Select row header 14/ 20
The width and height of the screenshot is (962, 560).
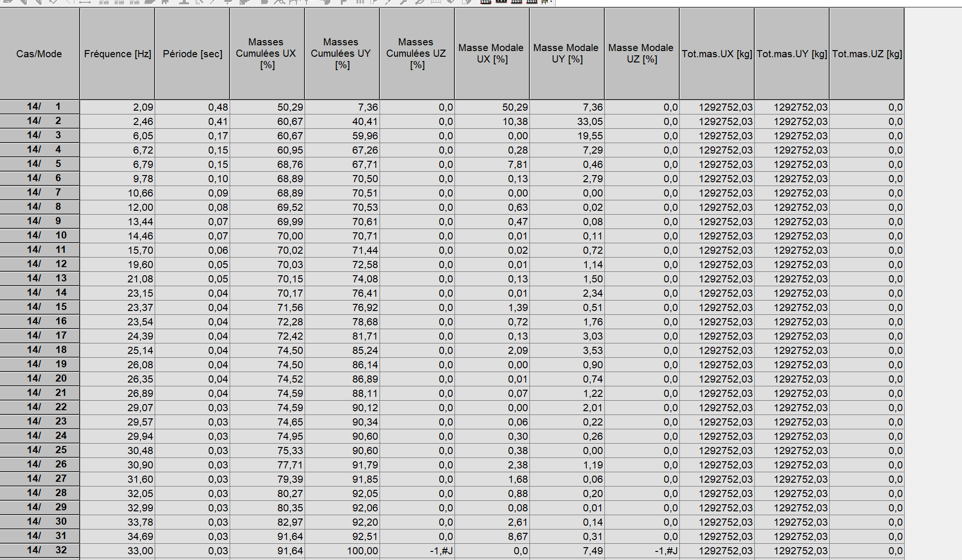coord(40,379)
